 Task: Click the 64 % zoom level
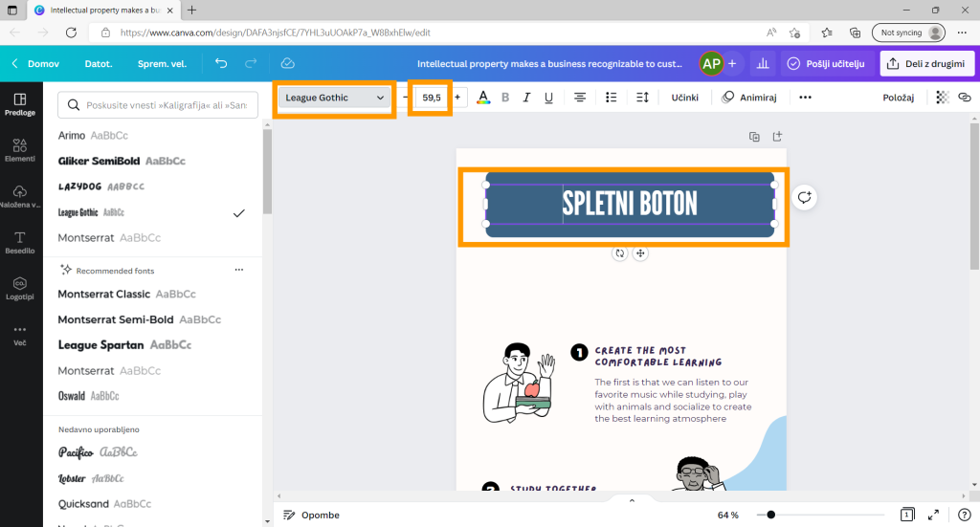(x=727, y=516)
